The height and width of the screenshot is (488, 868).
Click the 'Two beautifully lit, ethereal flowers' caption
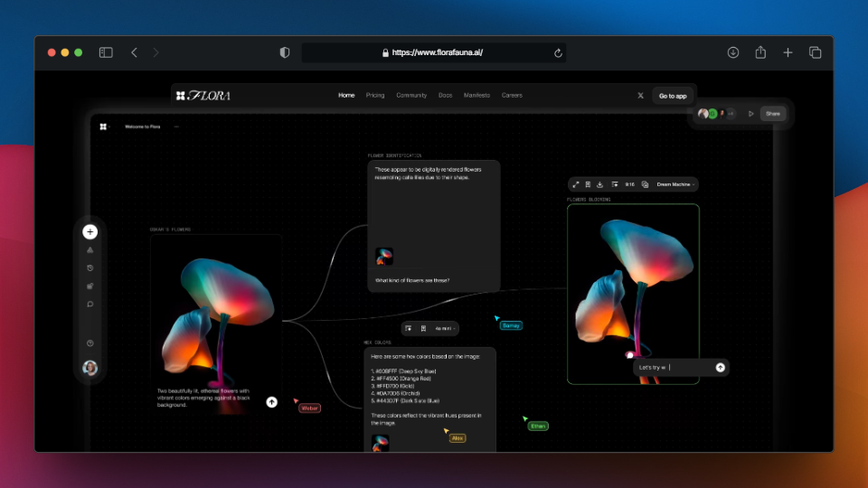(203, 398)
